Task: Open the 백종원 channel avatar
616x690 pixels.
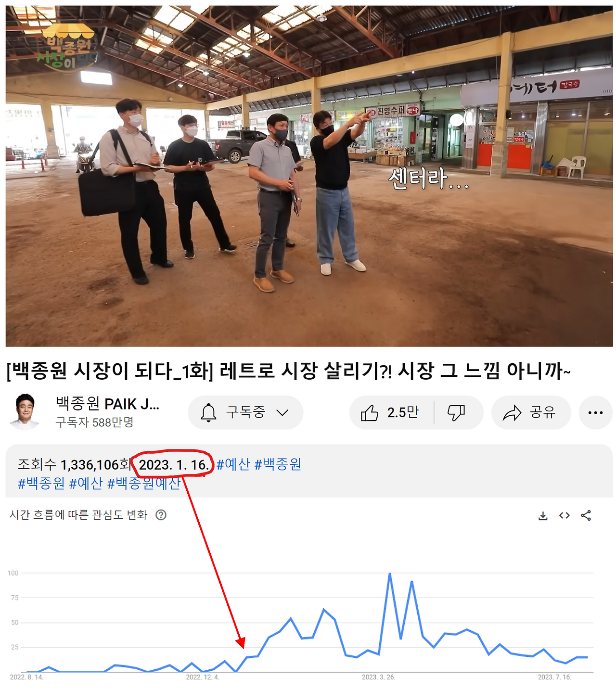Action: [x=26, y=412]
